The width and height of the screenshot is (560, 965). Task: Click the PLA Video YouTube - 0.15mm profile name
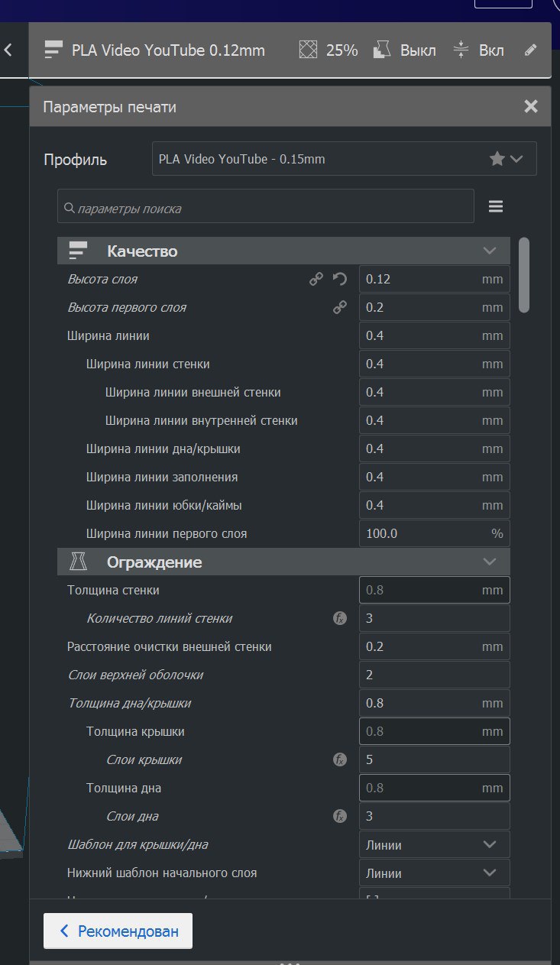241,159
